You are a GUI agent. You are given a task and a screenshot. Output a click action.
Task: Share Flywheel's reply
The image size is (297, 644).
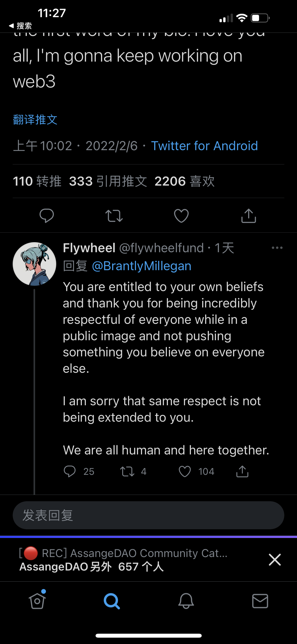point(242,471)
